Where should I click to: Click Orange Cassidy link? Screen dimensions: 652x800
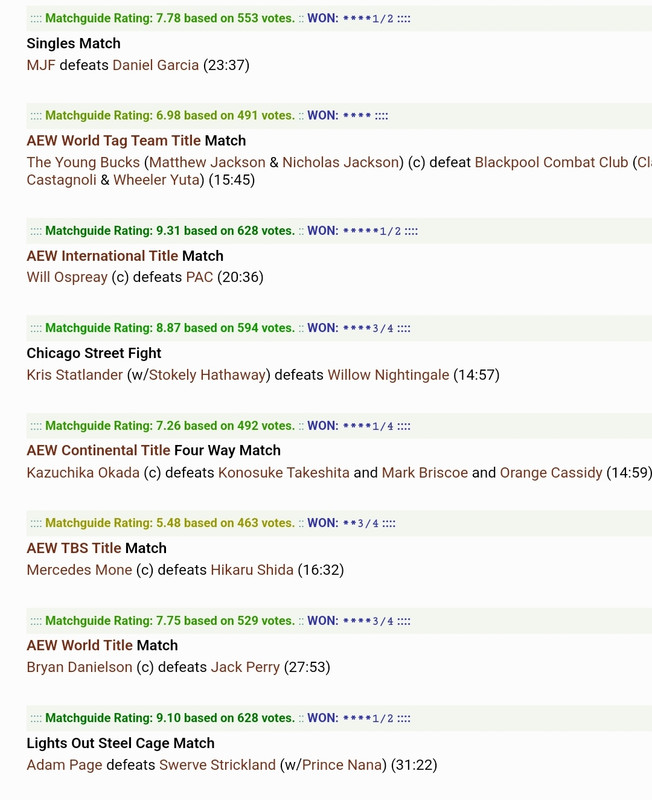[551, 472]
